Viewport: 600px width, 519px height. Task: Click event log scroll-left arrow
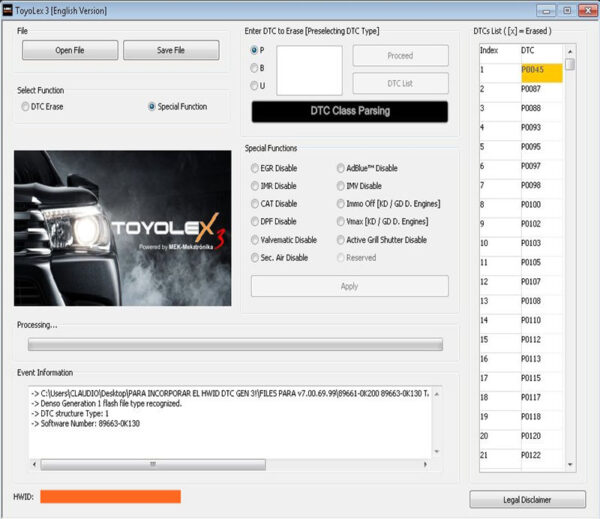pos(34,465)
